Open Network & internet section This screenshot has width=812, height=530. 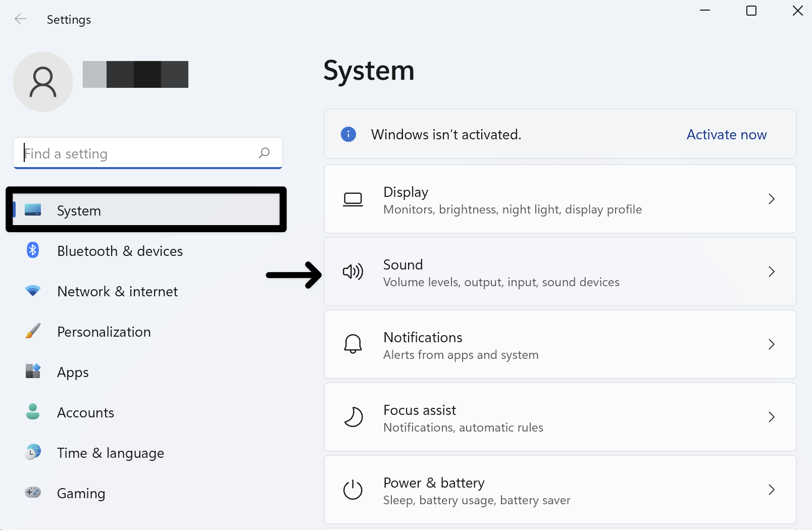point(118,291)
